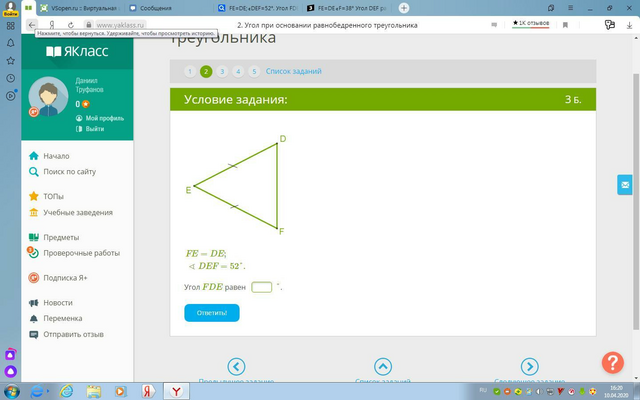Screen dimensions: 640x400
Task: Reload the page with refresh icon
Action: pos(71,25)
